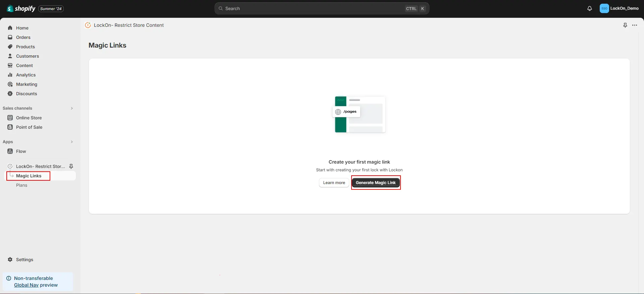Screen dimensions: 644x294
Task: Click the Orders inbox icon
Action: coord(10,37)
